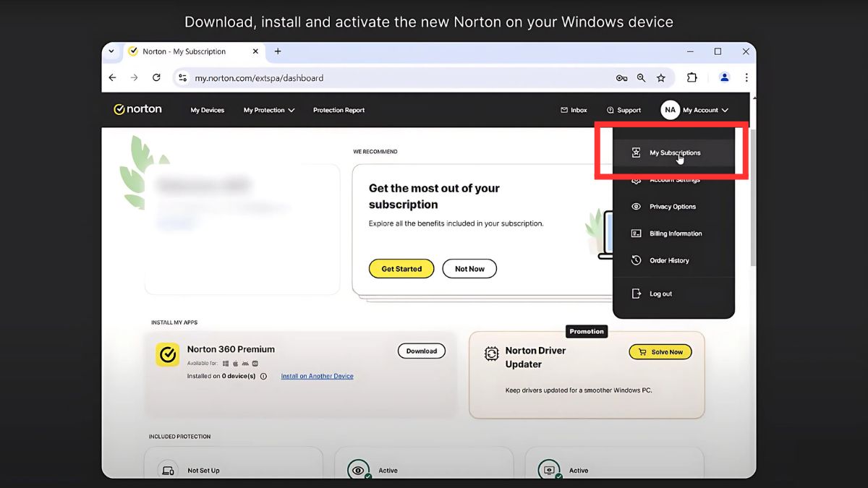The height and width of the screenshot is (488, 868).
Task: Open Support in the header
Action: (x=624, y=110)
